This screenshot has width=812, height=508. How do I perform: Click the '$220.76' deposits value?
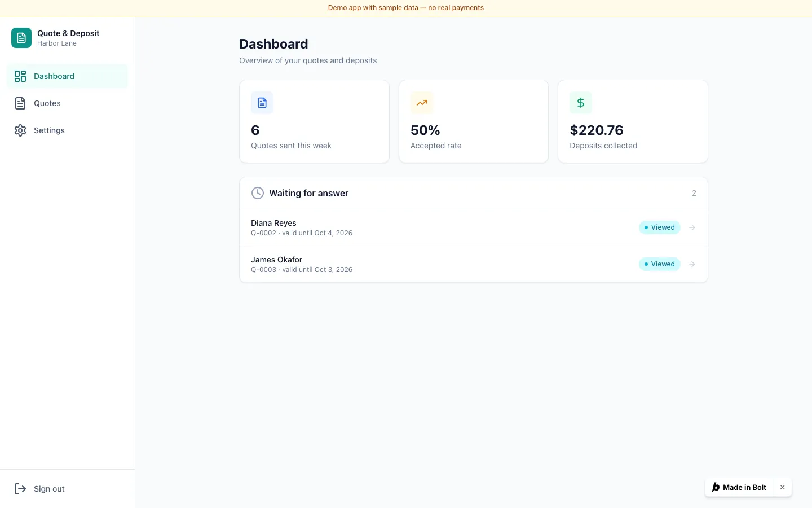click(x=597, y=130)
